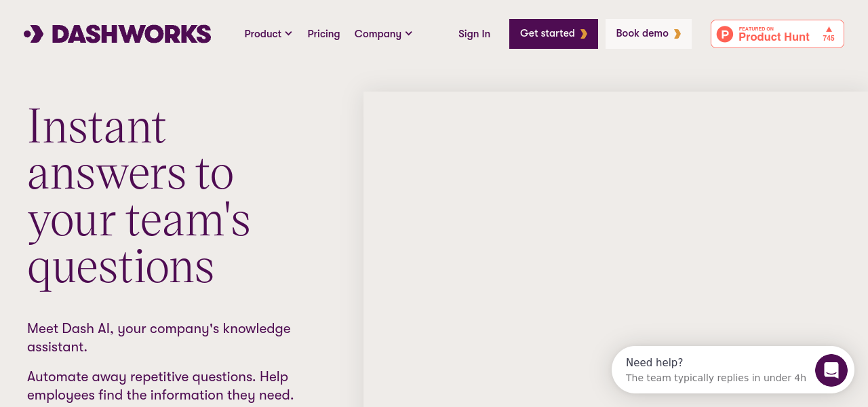Click the 745 upvote count
868x407 pixels.
point(829,39)
